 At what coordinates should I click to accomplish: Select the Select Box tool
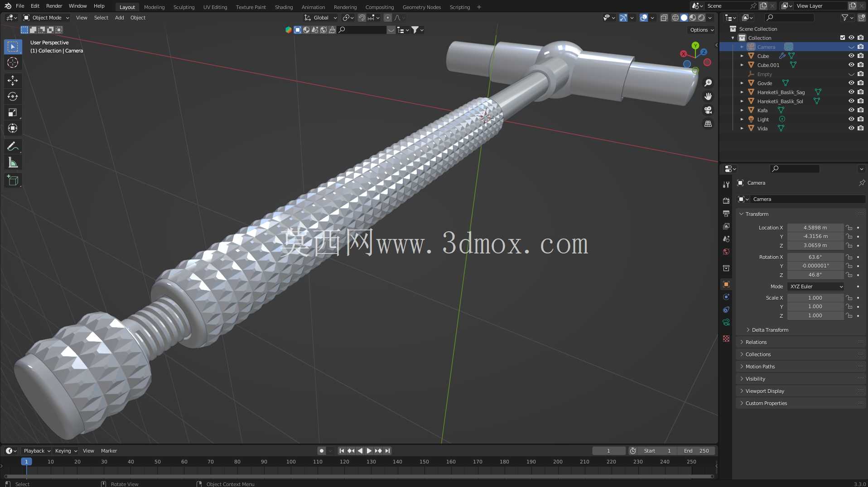(x=13, y=47)
